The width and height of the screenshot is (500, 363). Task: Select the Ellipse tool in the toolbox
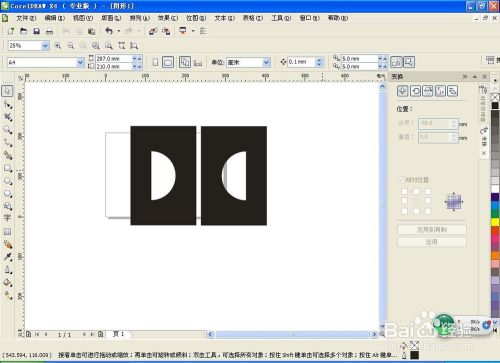(x=8, y=181)
